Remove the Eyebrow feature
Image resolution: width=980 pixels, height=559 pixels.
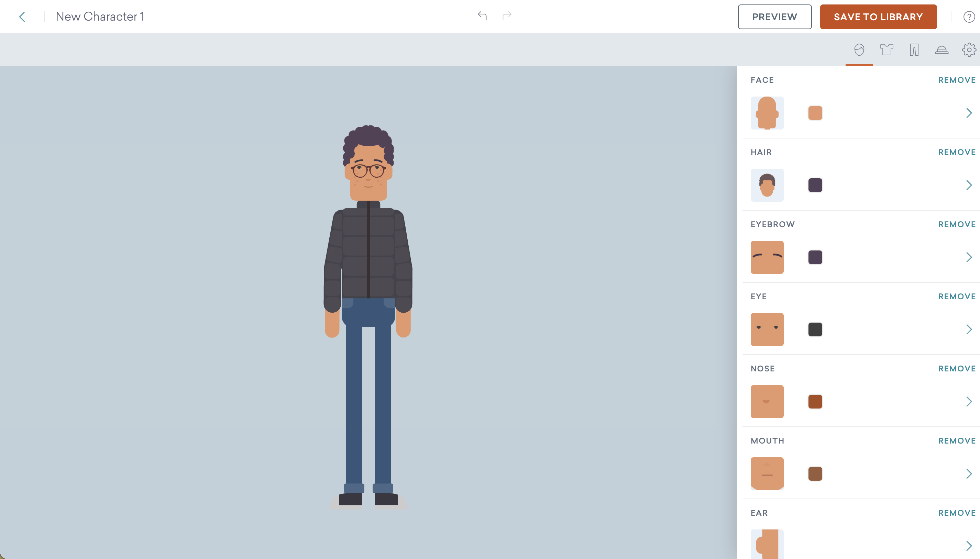point(957,224)
